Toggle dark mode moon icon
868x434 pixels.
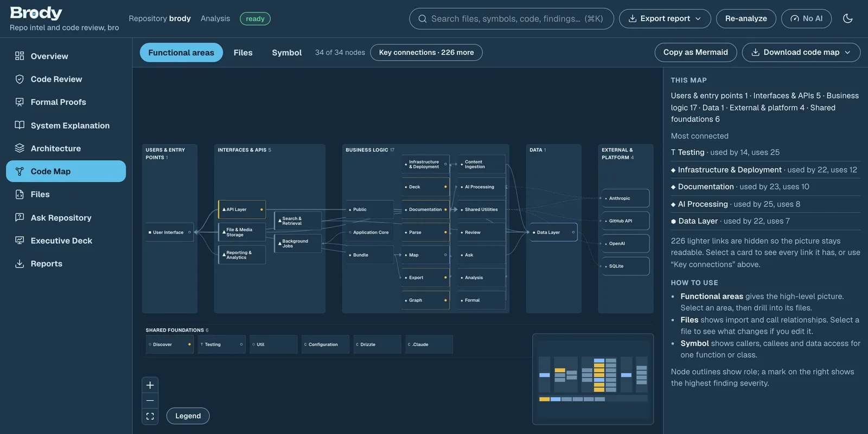point(848,18)
